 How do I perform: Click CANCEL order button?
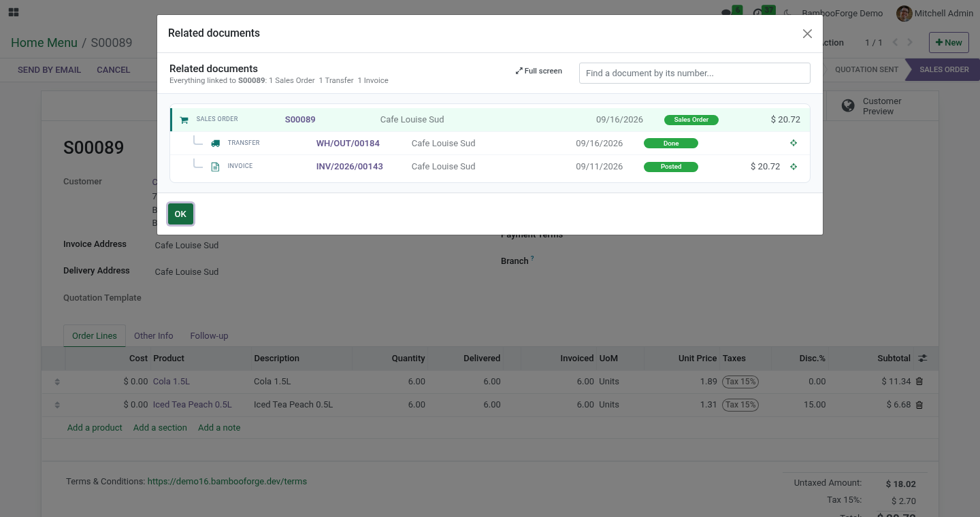tap(114, 70)
